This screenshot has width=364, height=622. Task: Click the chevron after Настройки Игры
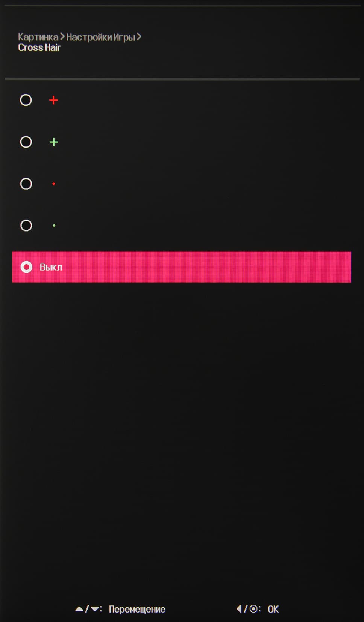point(139,37)
